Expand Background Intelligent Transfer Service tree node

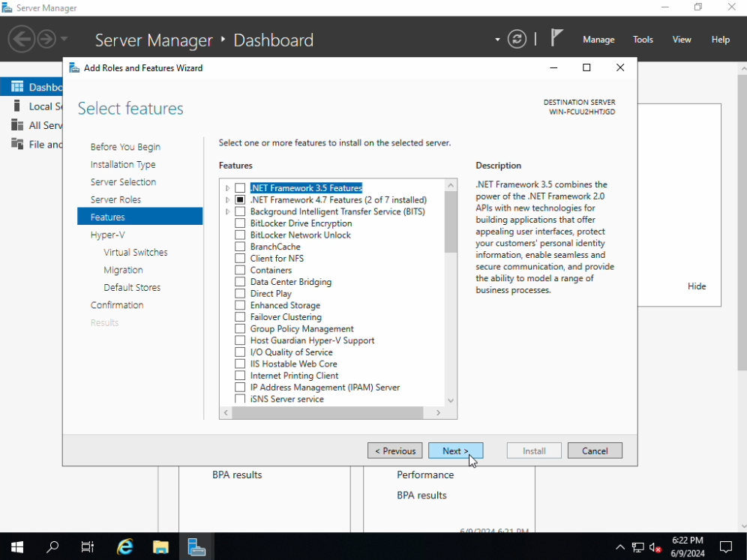[x=228, y=212]
